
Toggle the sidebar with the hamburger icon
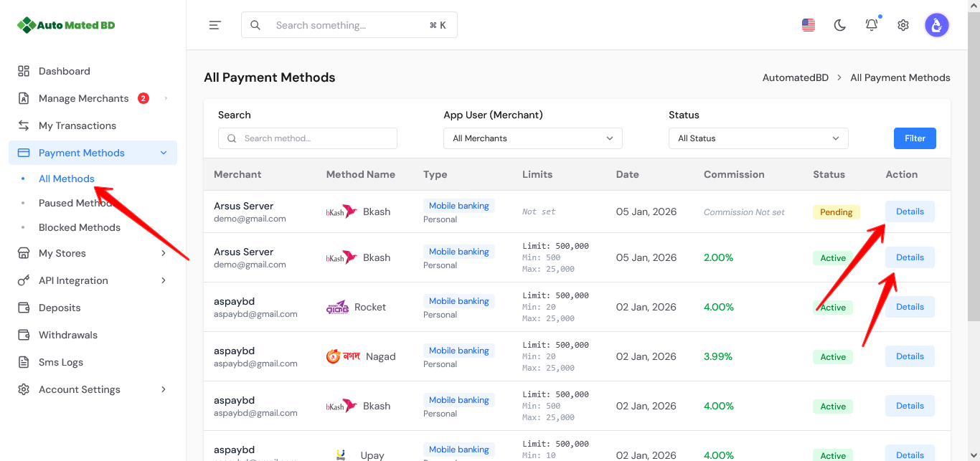tap(215, 24)
